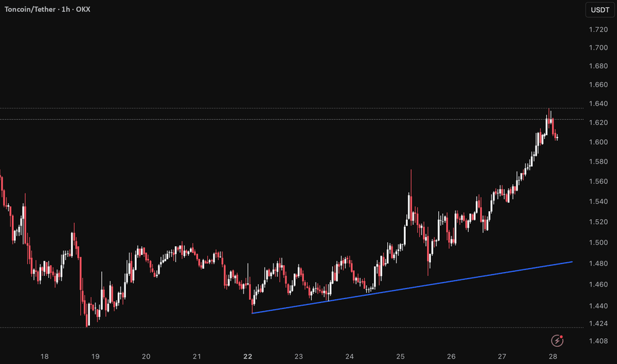Click the Toncoin/Tether chart title
Screen dimensions: 617x364
47,9
